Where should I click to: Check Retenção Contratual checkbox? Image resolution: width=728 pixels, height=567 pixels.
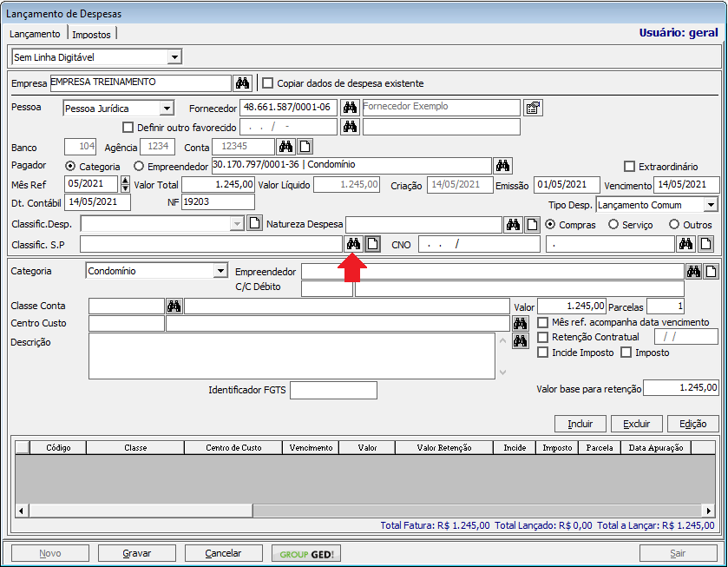click(542, 337)
